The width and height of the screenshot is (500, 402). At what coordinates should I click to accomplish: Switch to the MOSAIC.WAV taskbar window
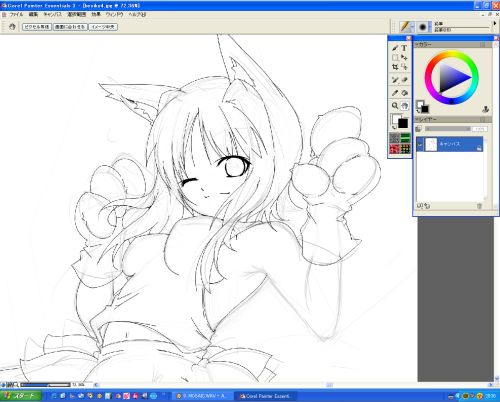click(201, 396)
